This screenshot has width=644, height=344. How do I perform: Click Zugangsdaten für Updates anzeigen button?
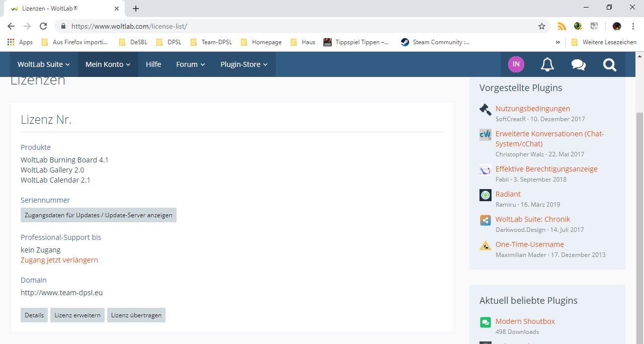point(99,215)
